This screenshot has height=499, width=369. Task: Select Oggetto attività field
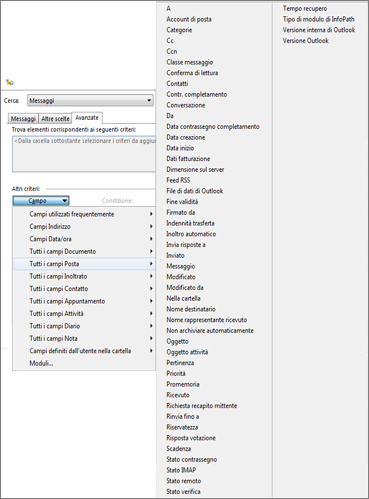point(187,352)
